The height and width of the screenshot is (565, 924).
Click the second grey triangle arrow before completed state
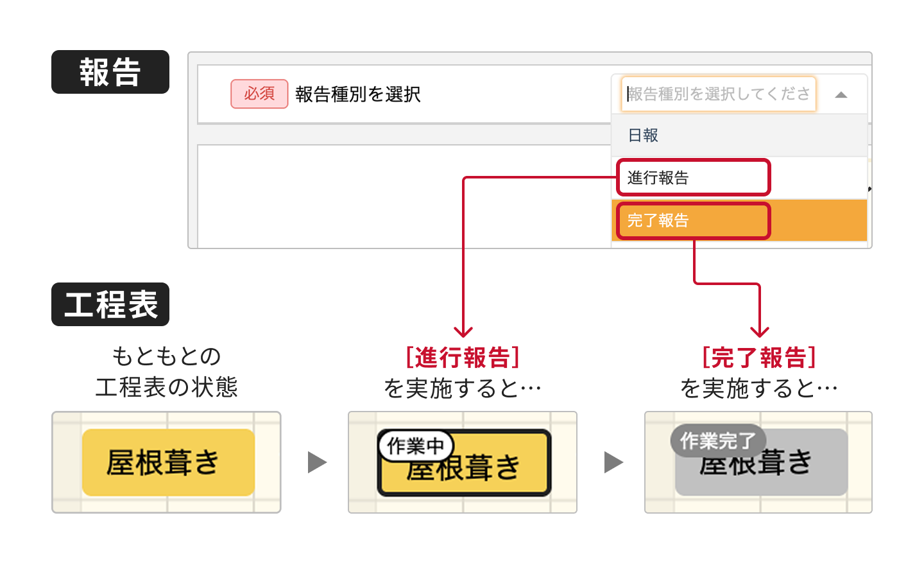point(613,462)
